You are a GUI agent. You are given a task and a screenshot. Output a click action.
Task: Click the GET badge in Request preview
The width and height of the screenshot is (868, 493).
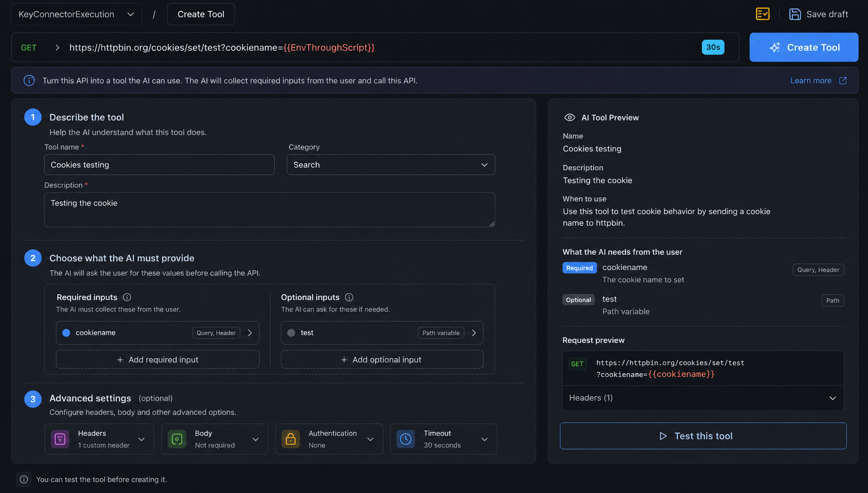[x=577, y=364]
